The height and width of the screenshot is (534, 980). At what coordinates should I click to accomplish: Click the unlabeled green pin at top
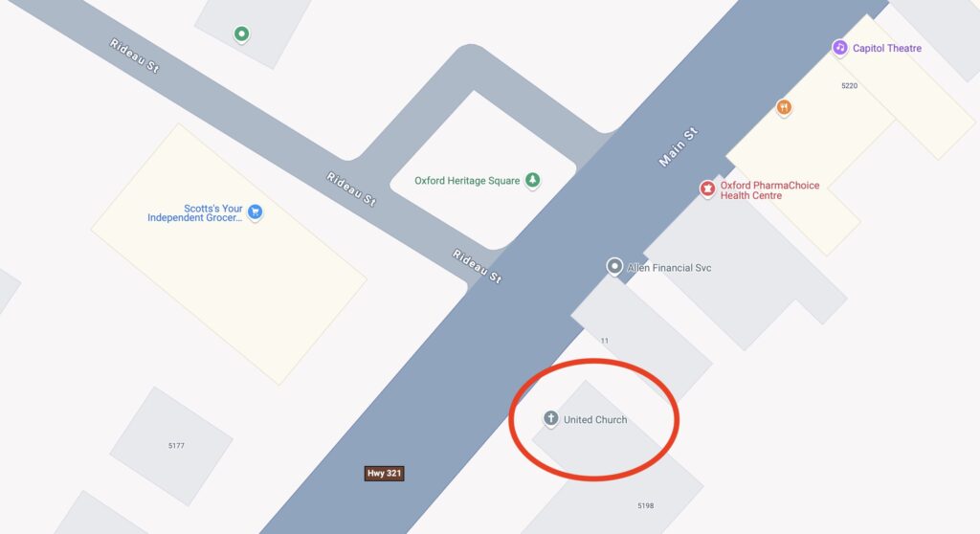point(241,33)
